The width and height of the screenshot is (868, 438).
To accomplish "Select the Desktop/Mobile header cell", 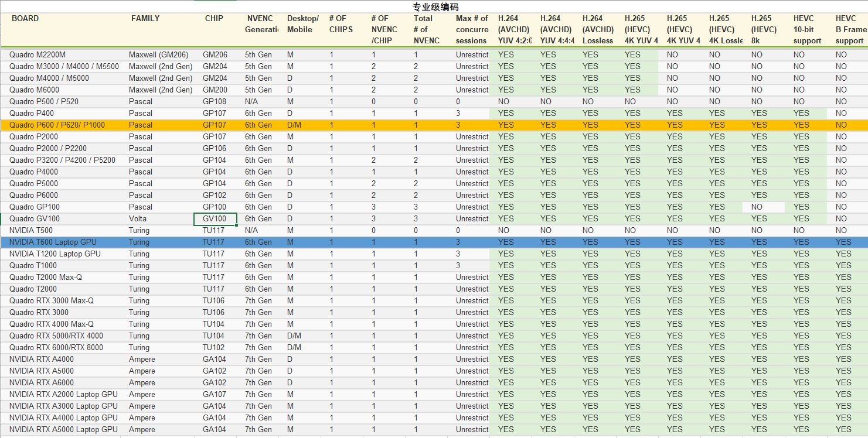I will point(299,30).
